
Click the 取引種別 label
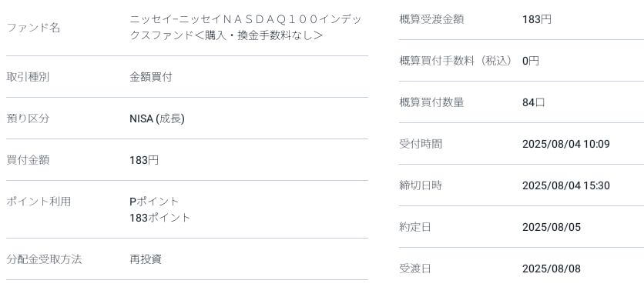[x=28, y=77]
